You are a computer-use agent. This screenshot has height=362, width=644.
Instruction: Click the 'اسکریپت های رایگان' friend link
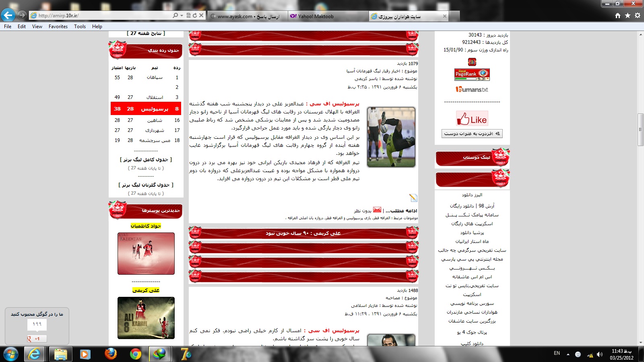tap(472, 224)
